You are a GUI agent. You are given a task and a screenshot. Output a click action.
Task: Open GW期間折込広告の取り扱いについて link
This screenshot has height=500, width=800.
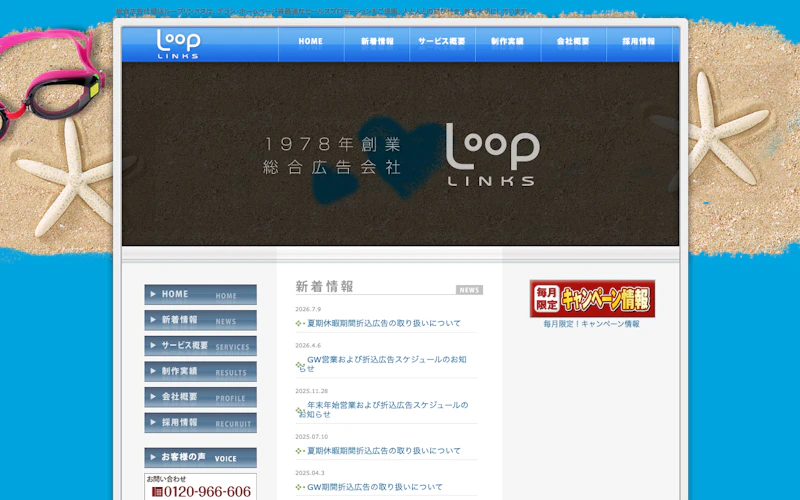(374, 487)
